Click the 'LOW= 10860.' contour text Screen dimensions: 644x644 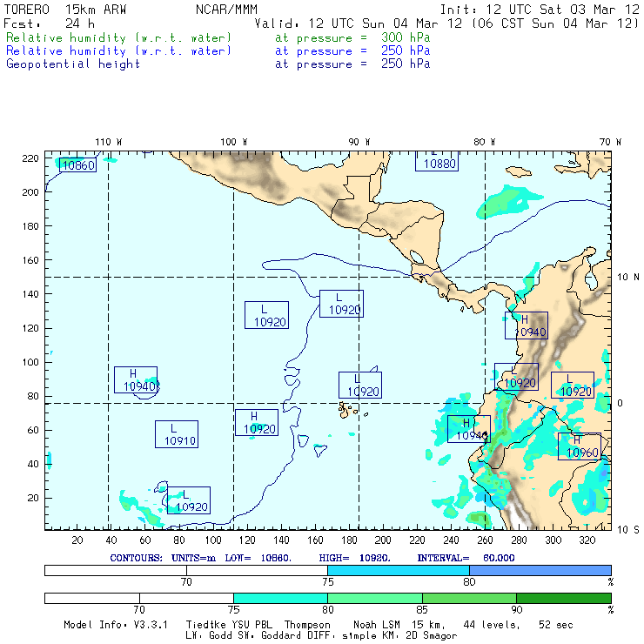(x=258, y=558)
